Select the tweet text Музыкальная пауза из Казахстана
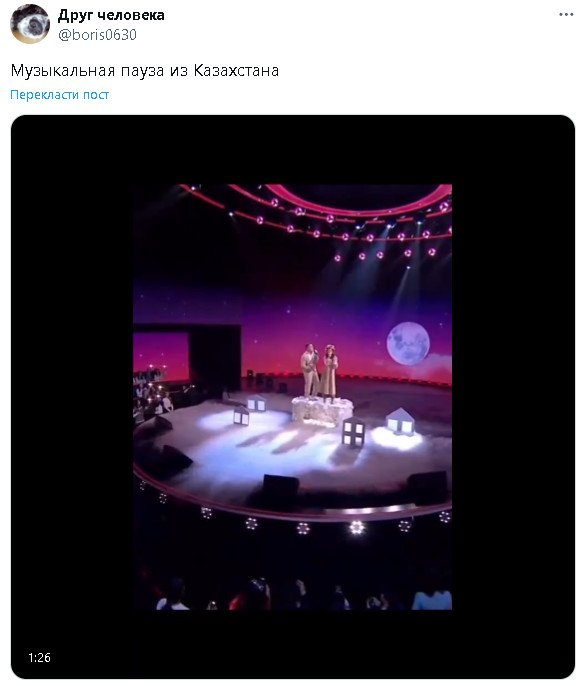The width and height of the screenshot is (588, 686). pos(145,70)
